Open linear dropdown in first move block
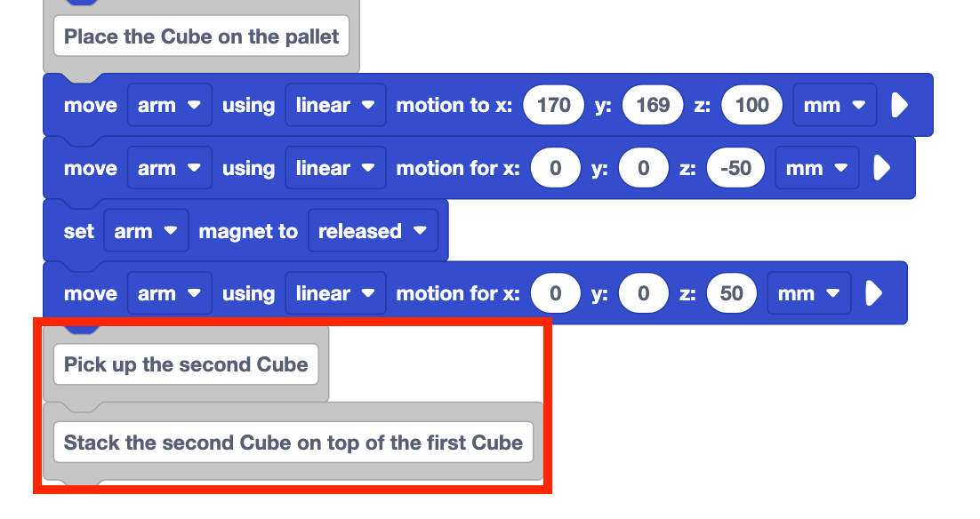 point(335,106)
